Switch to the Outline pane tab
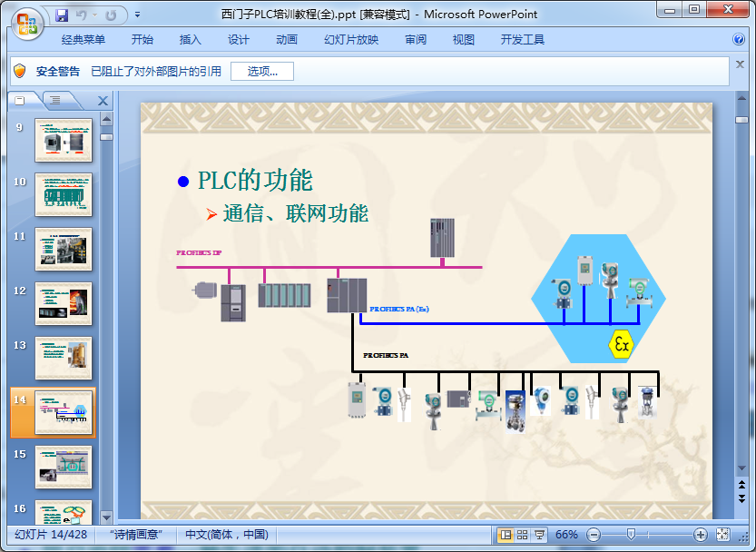The image size is (756, 552). click(x=56, y=101)
